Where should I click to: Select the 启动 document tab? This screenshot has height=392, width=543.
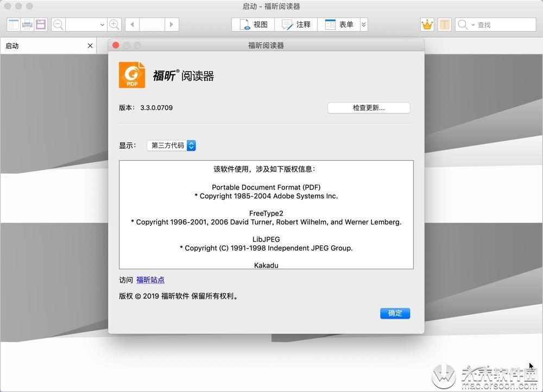click(48, 46)
